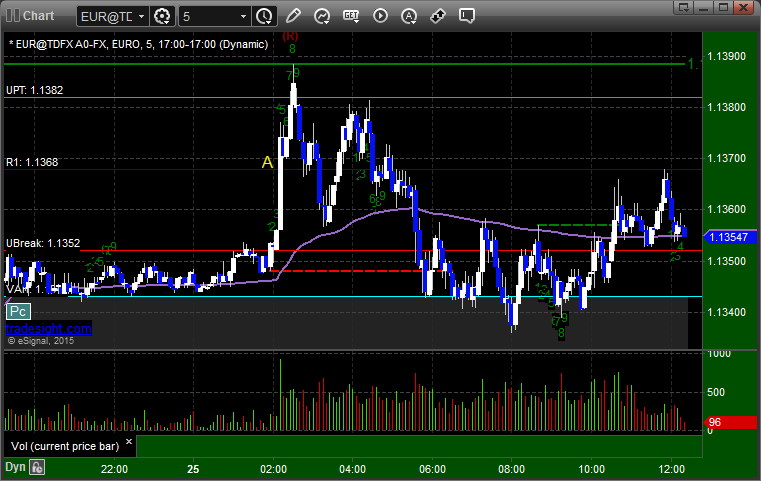This screenshot has width=761, height=481.
Task: Click the replay play-circle icon
Action: (380, 16)
